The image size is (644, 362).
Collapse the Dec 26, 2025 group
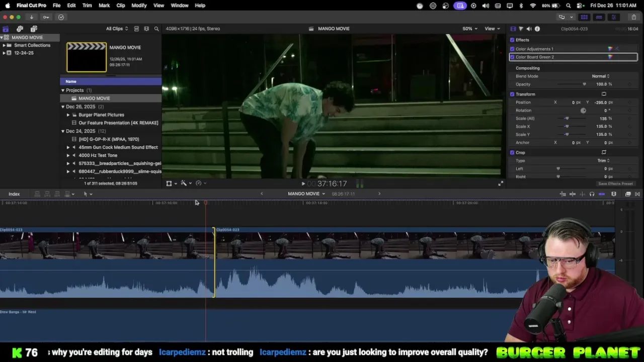coord(63,107)
